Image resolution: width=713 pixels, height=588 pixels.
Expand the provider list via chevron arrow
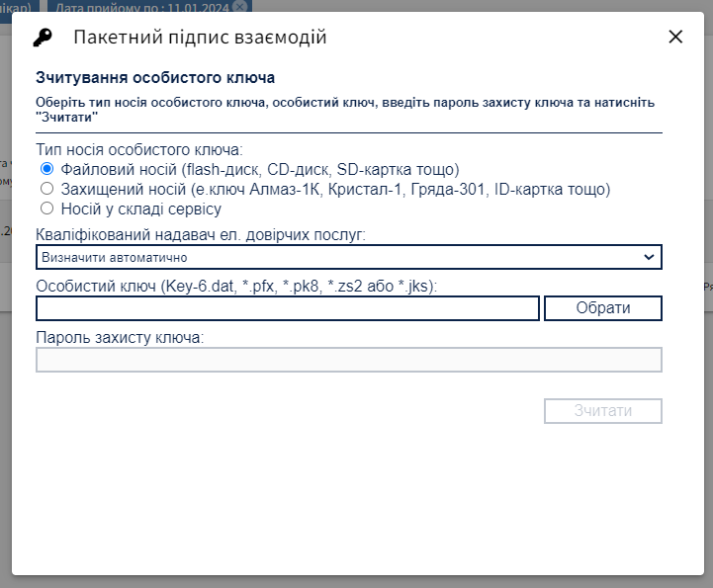pos(649,257)
